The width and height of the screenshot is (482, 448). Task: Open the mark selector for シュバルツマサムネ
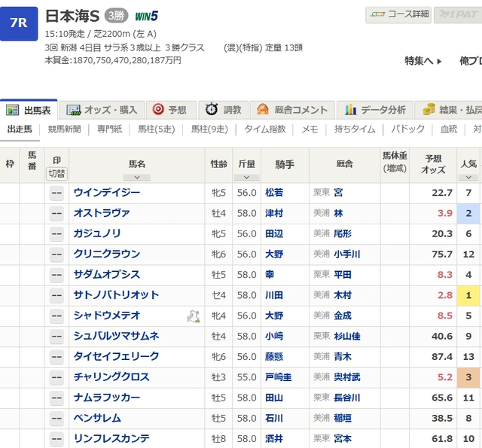(x=56, y=337)
